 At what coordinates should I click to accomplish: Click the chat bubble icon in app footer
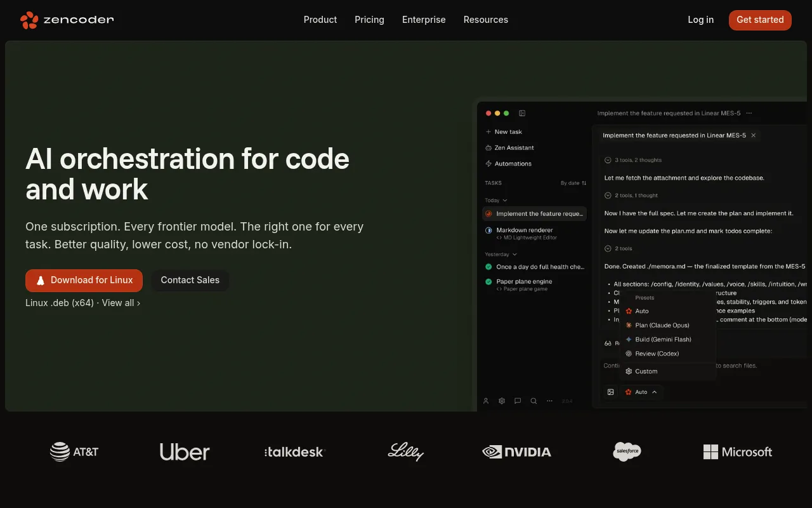518,401
